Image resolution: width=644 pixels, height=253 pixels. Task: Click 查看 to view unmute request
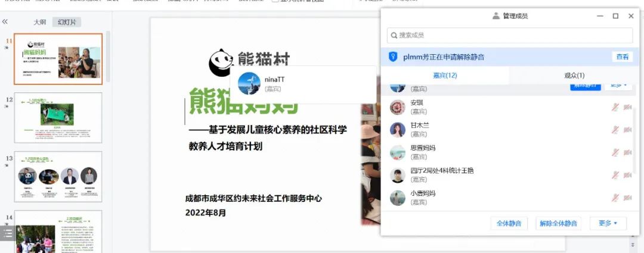[x=622, y=57]
